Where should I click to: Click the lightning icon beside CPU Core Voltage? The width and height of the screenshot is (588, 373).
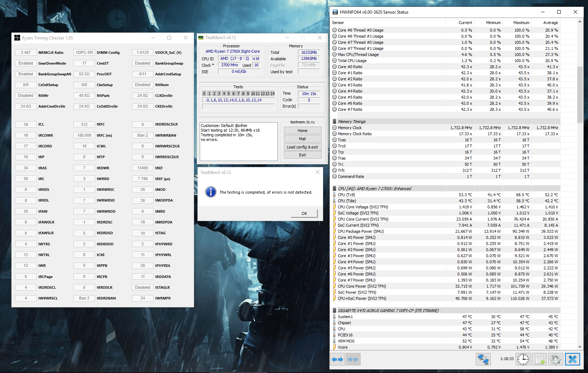[x=335, y=207]
